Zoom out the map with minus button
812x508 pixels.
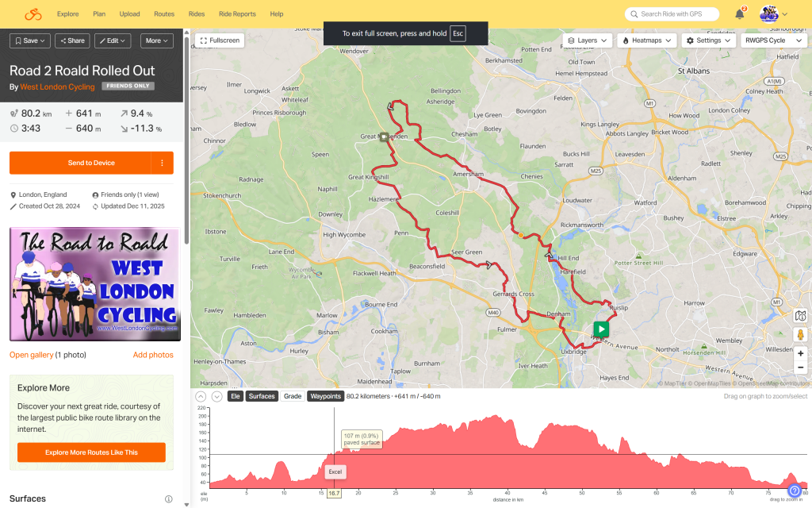click(801, 369)
